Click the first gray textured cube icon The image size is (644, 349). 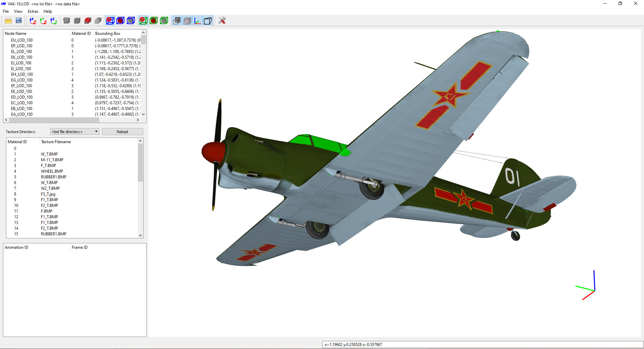67,21
